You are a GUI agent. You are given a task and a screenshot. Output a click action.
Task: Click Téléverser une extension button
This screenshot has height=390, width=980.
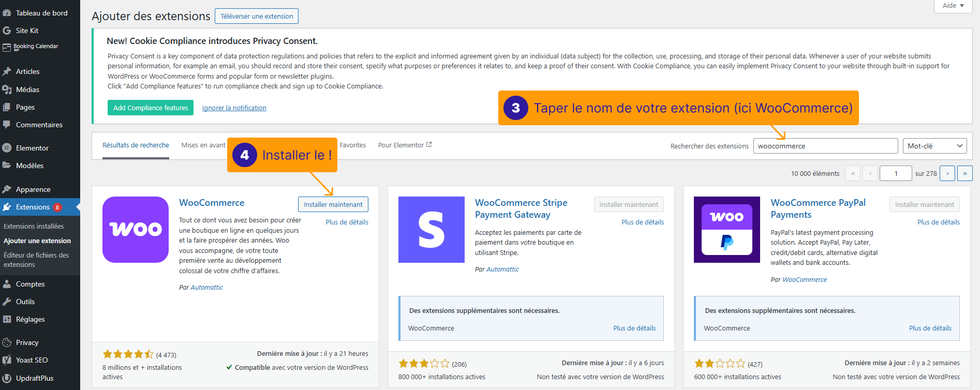(257, 16)
